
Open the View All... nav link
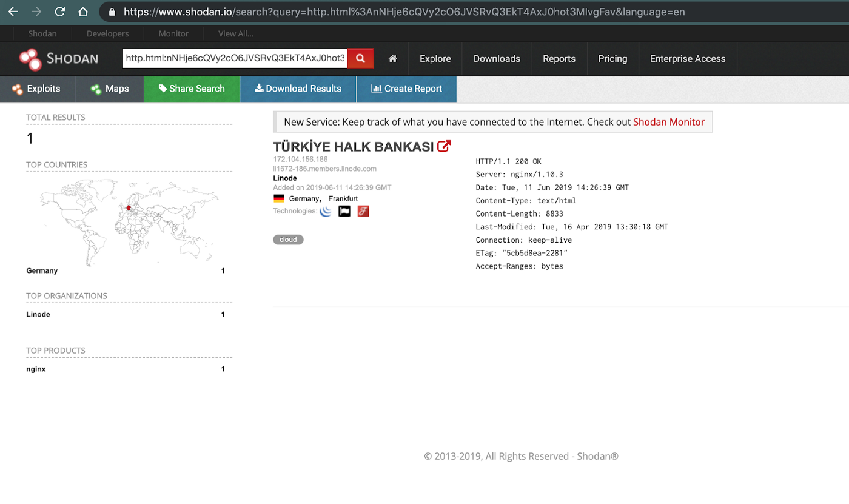(236, 33)
